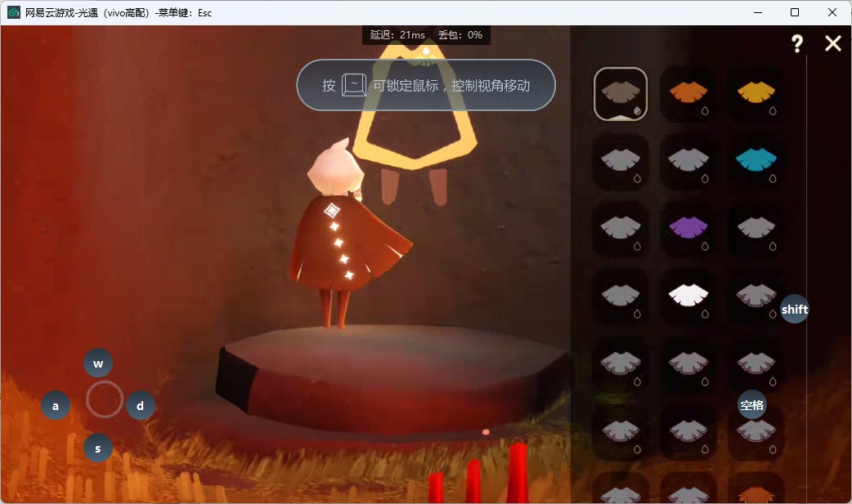Pick the teal blue cape
This screenshot has height=504, width=852.
[x=756, y=162]
